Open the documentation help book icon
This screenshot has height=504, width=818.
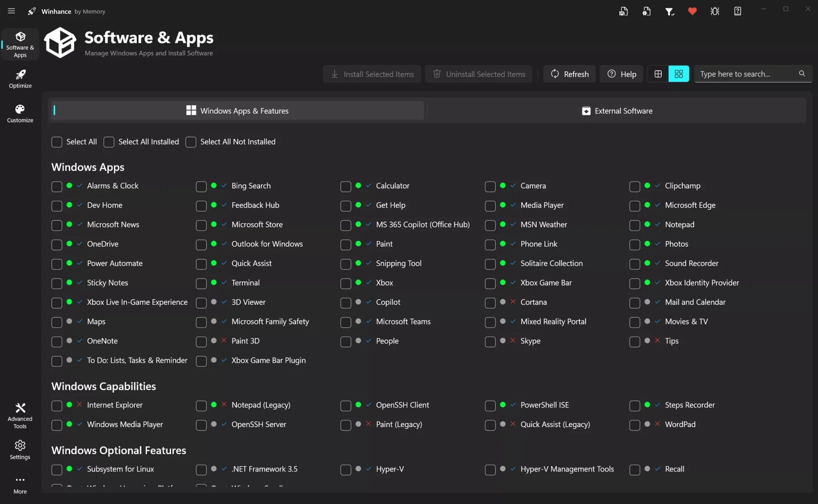pyautogui.click(x=738, y=11)
